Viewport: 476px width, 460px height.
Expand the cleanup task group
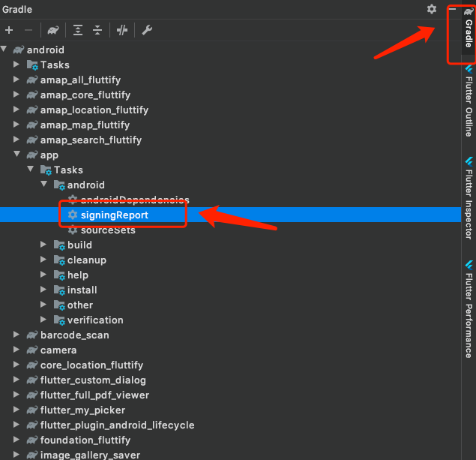(43, 259)
